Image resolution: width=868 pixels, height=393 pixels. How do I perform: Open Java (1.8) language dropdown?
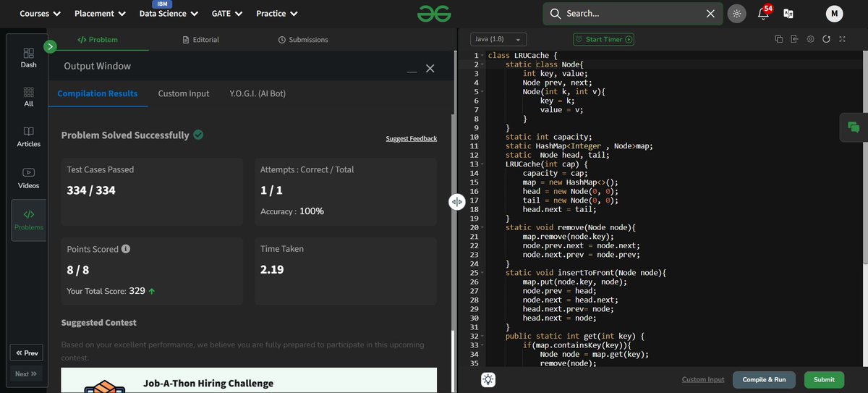tap(499, 39)
